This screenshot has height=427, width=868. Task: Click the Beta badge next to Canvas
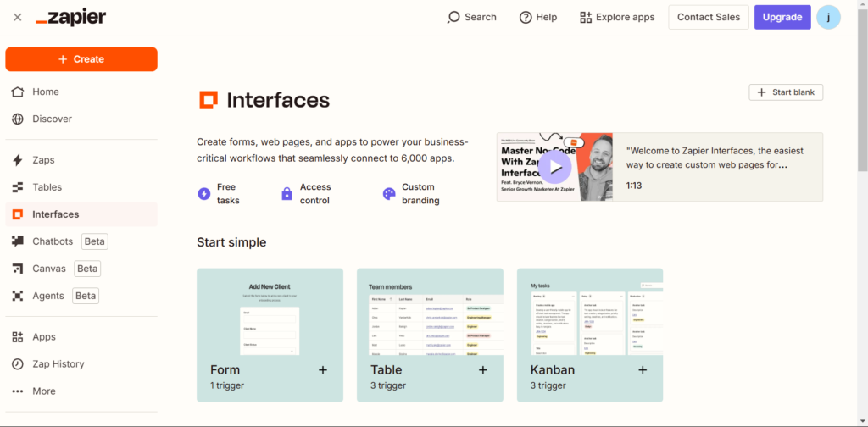[87, 269]
